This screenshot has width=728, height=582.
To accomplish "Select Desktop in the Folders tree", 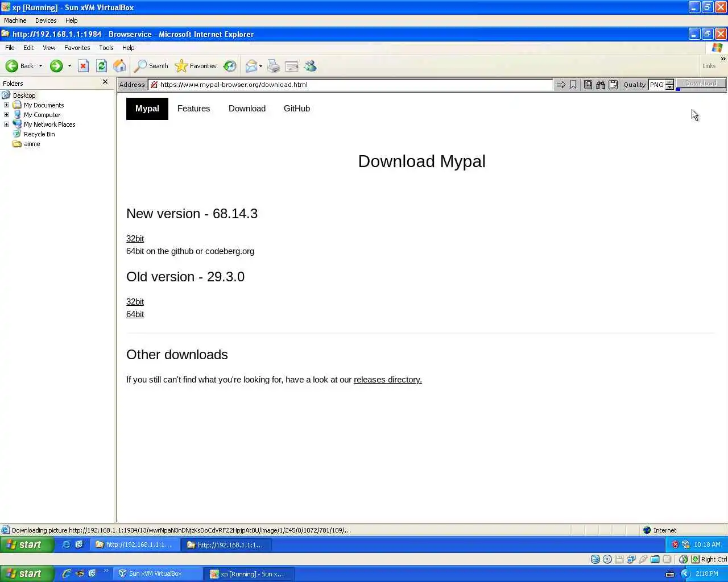I will (24, 95).
